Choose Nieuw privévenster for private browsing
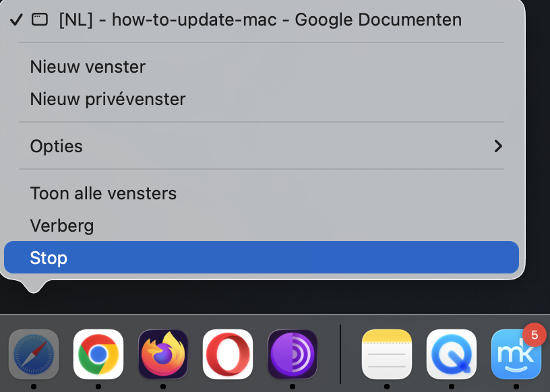Screen dimensions: 550x392 106,99
